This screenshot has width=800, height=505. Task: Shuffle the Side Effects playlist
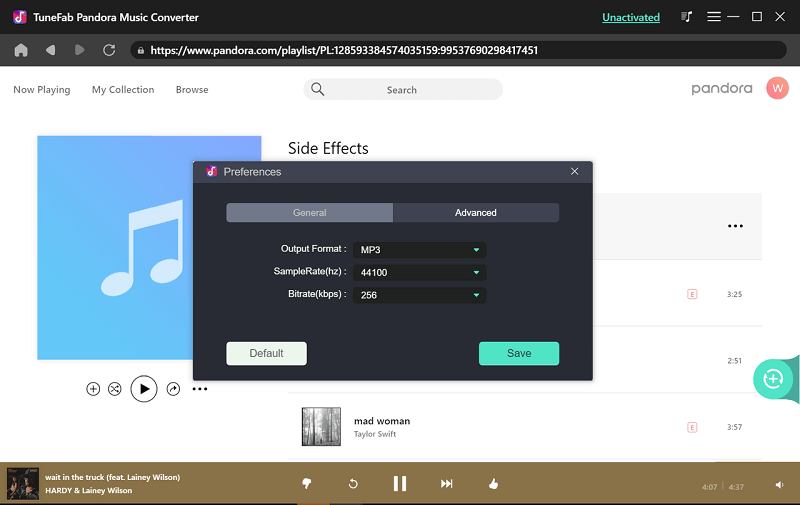[115, 389]
